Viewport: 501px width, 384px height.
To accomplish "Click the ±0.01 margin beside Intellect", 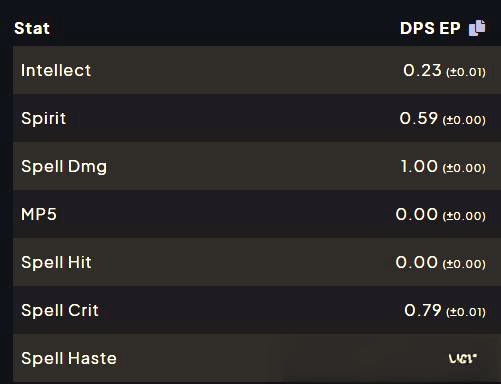I will pos(466,72).
